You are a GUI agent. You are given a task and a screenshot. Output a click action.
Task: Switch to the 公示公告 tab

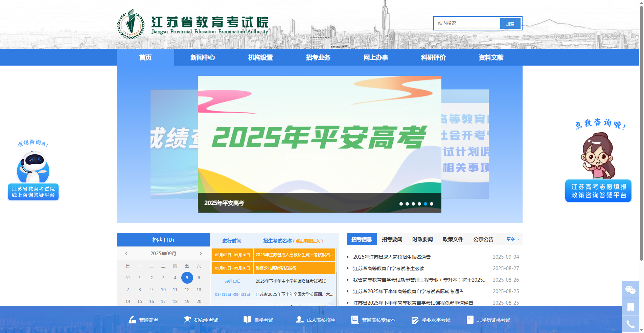483,239
